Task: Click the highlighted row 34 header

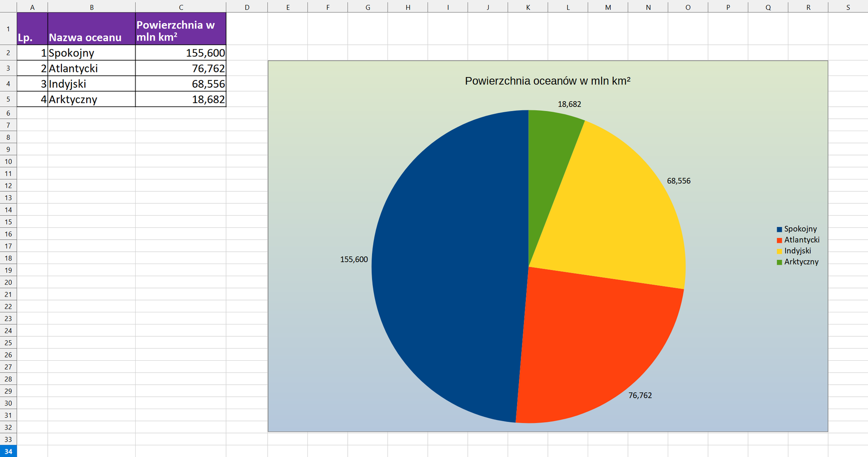Action: pyautogui.click(x=8, y=451)
